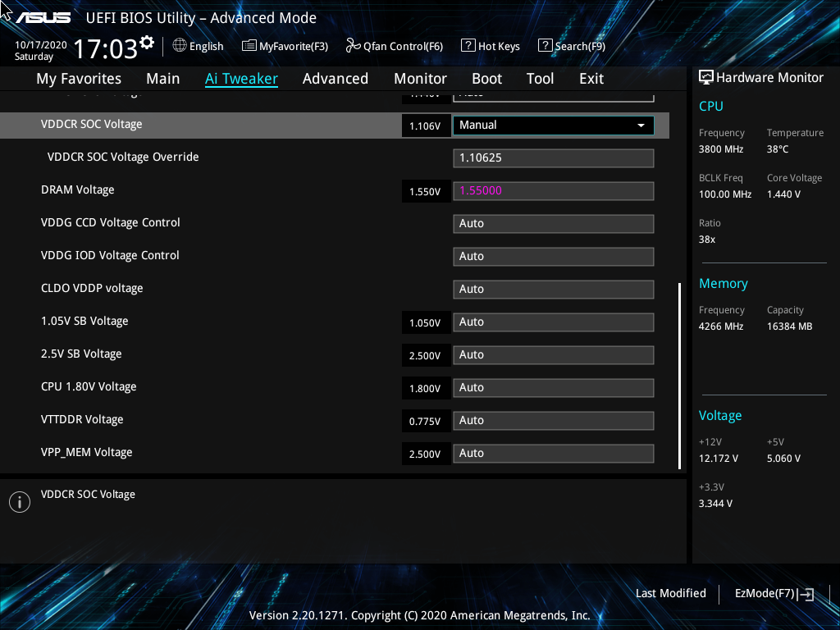
Task: Open the My Favorites tab
Action: click(79, 79)
